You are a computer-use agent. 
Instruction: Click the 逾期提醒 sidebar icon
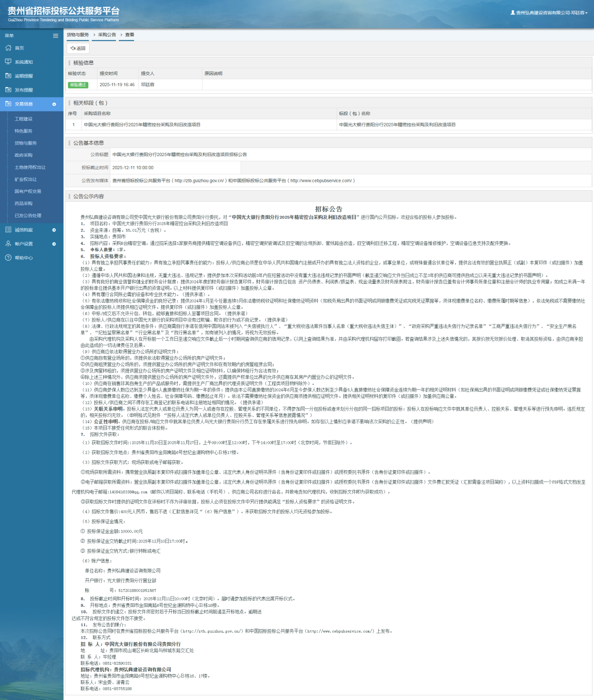pos(8,76)
